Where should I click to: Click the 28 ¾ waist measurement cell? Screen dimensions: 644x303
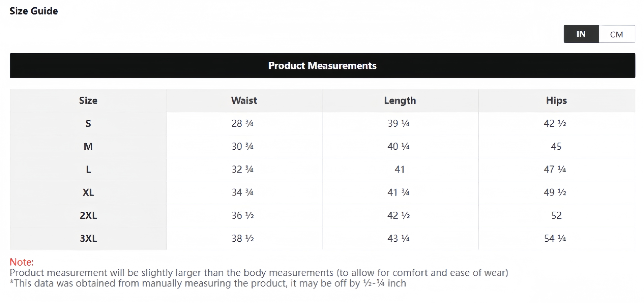pyautogui.click(x=242, y=123)
